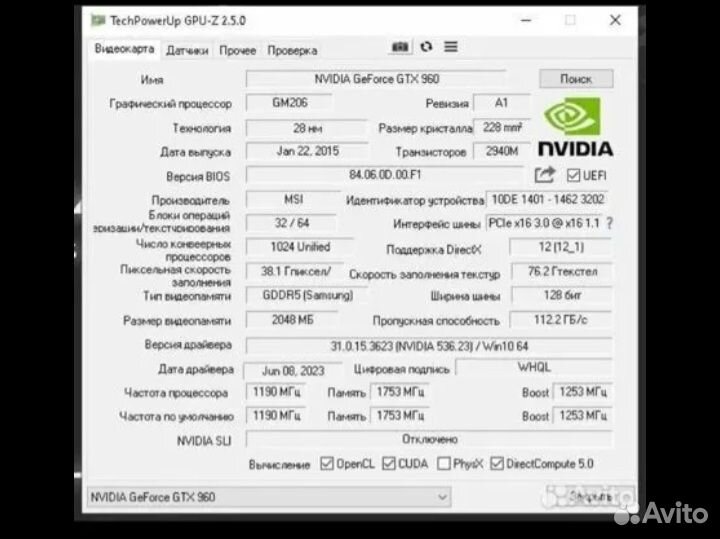Screen dimensions: 720x539
Task: Close the GPU-Z window
Action: pyautogui.click(x=615, y=20)
